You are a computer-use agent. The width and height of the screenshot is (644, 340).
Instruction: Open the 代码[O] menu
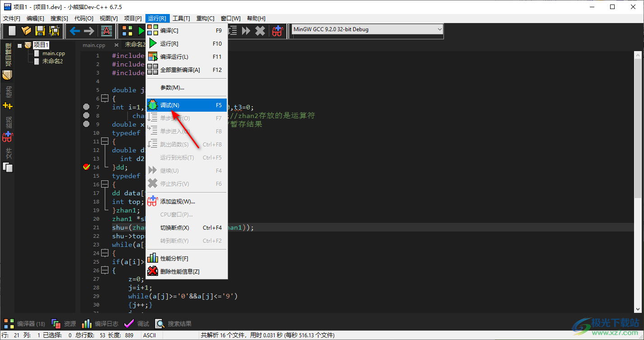tap(84, 19)
